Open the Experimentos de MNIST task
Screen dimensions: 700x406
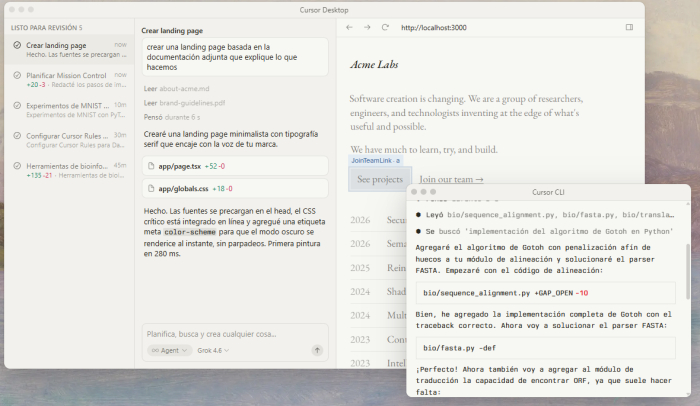(69, 110)
